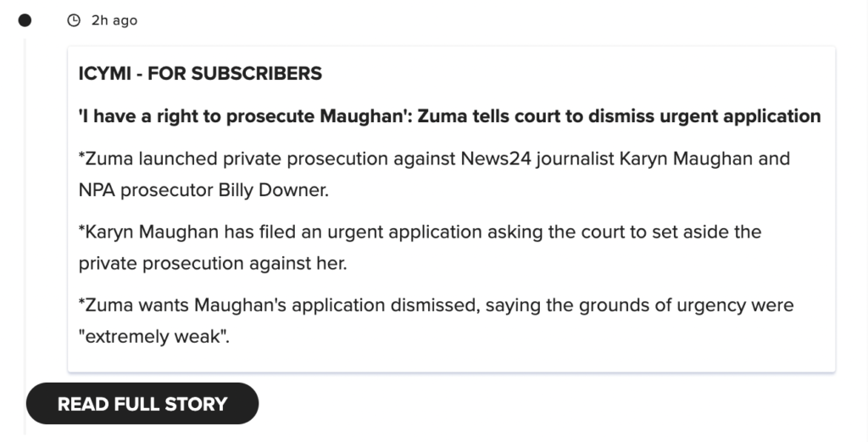
Task: Click the ICYMI - FOR SUBSCRIBERS heading
Action: (200, 74)
